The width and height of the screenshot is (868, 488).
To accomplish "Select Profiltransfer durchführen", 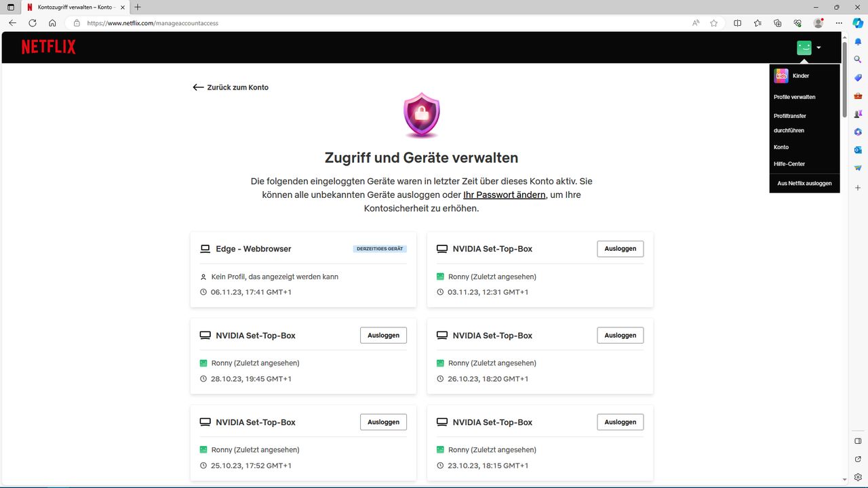I will (790, 123).
